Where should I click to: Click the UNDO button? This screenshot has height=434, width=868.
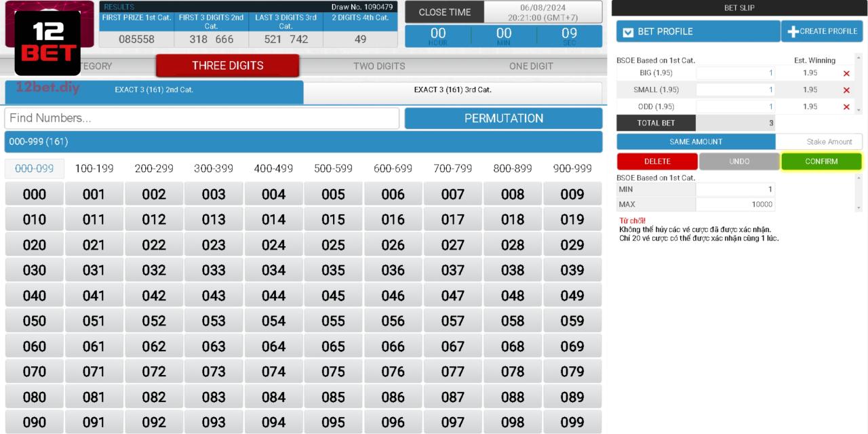point(739,161)
